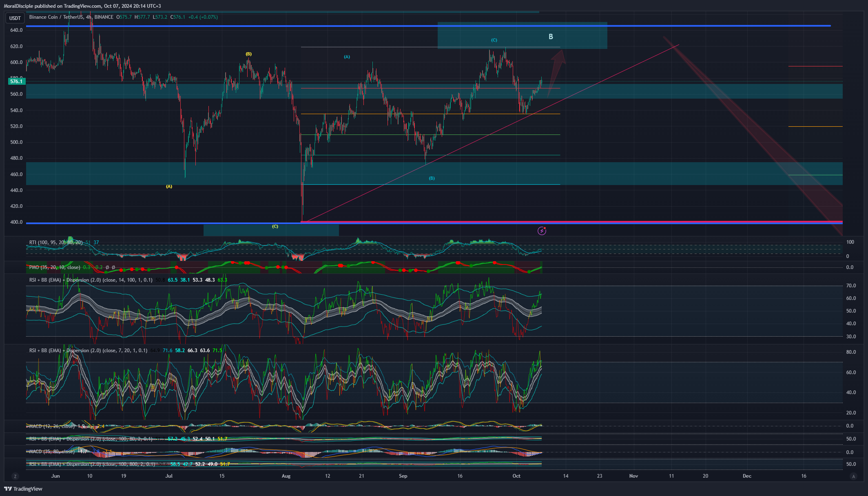The width and height of the screenshot is (868, 496).
Task: Select the PMO (35, 20, 10, close) legend
Action: click(55, 267)
